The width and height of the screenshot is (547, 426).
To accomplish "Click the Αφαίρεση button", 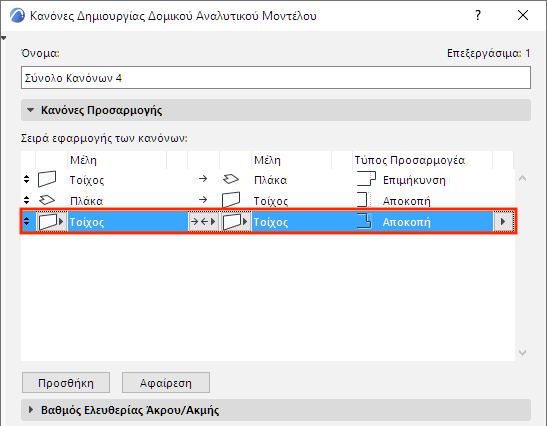I will [x=166, y=382].
